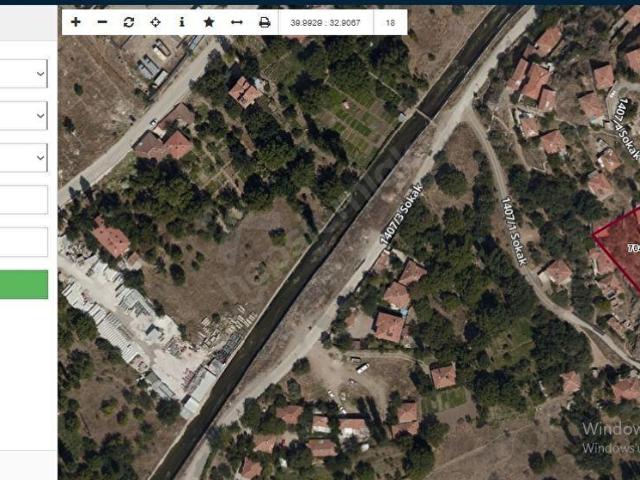
Task: Click the zoom out minus icon
Action: pyautogui.click(x=102, y=22)
